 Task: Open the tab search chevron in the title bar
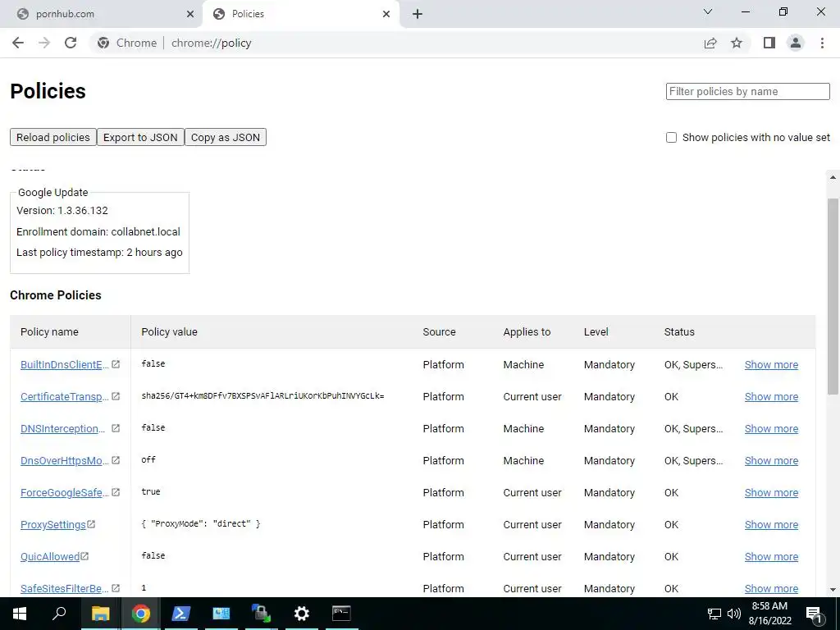pyautogui.click(x=708, y=11)
